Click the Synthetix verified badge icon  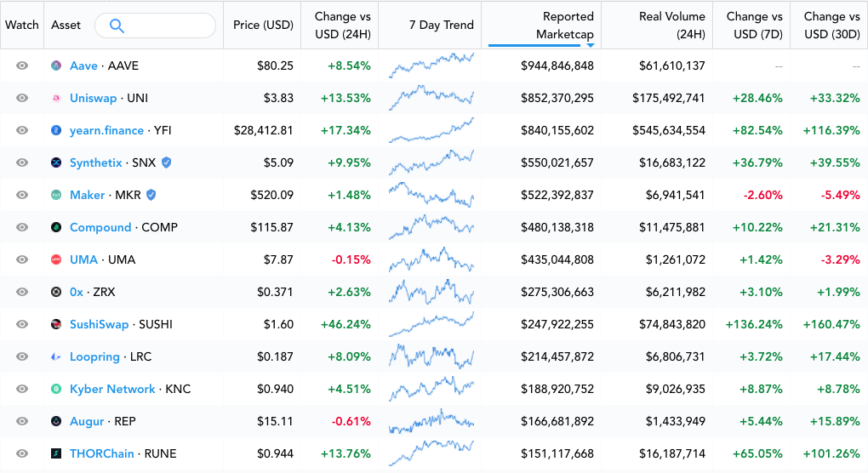[166, 162]
